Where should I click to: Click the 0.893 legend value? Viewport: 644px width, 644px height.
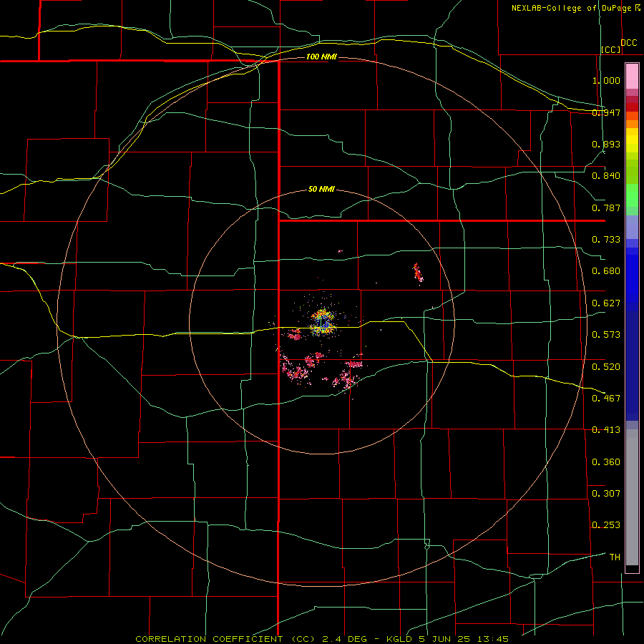click(x=606, y=144)
